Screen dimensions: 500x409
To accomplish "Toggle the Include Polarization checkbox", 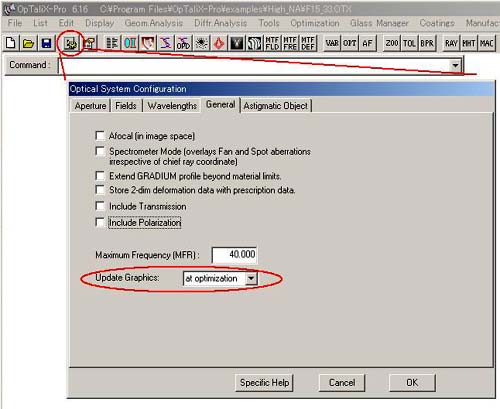I will coord(100,222).
